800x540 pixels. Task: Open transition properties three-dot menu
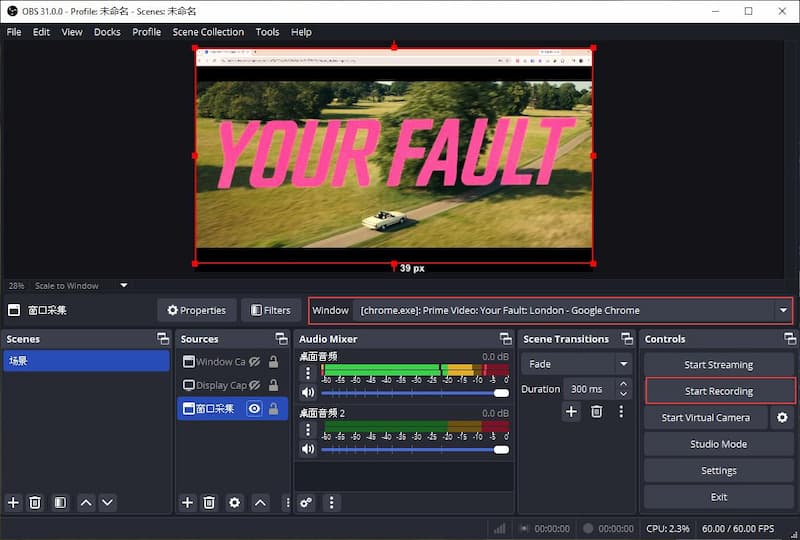tap(621, 411)
